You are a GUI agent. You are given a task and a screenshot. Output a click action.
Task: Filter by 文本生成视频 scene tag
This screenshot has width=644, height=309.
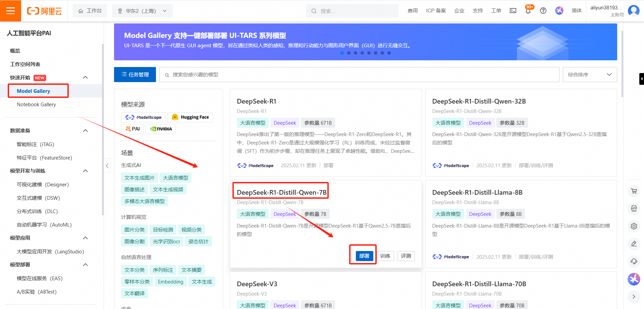pos(168,190)
